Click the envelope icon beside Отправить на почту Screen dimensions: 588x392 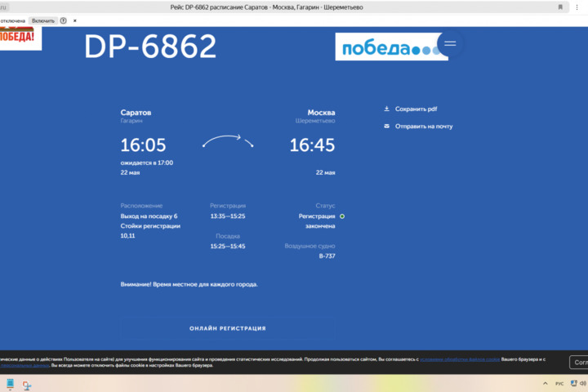click(x=386, y=126)
